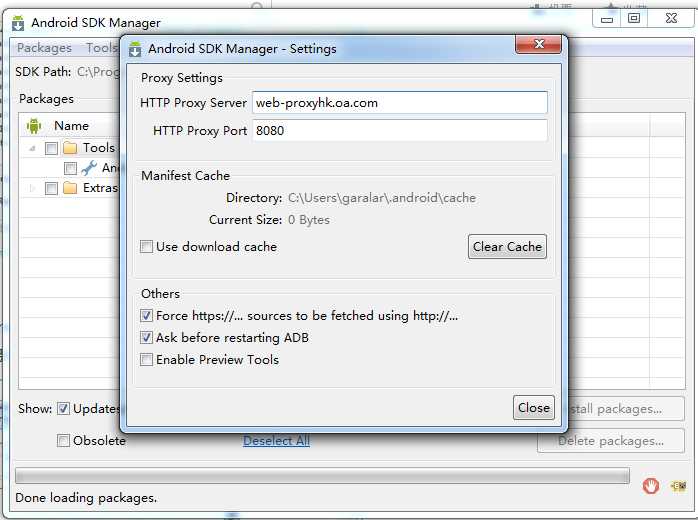The image size is (698, 520).
Task: Collapse the Tools tree node
Action: [32, 148]
